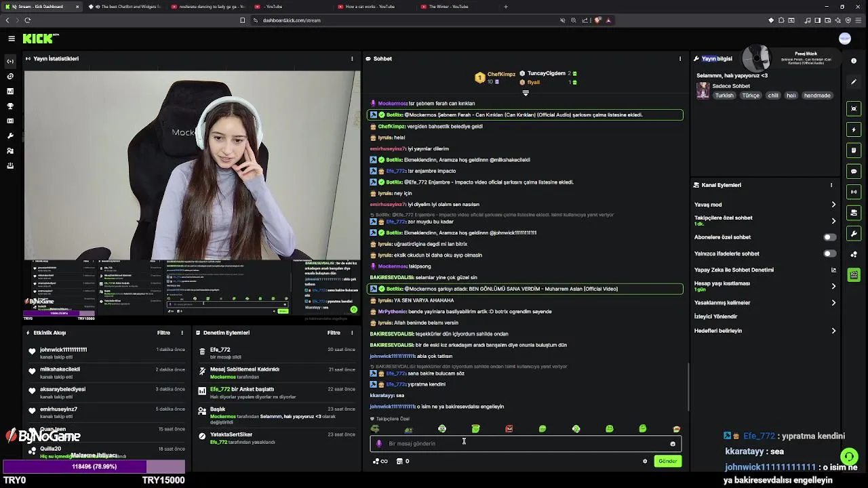The image size is (868, 488).
Task: Switch to 'nosferatu dancing to lady ga ga' tab
Action: click(x=207, y=7)
